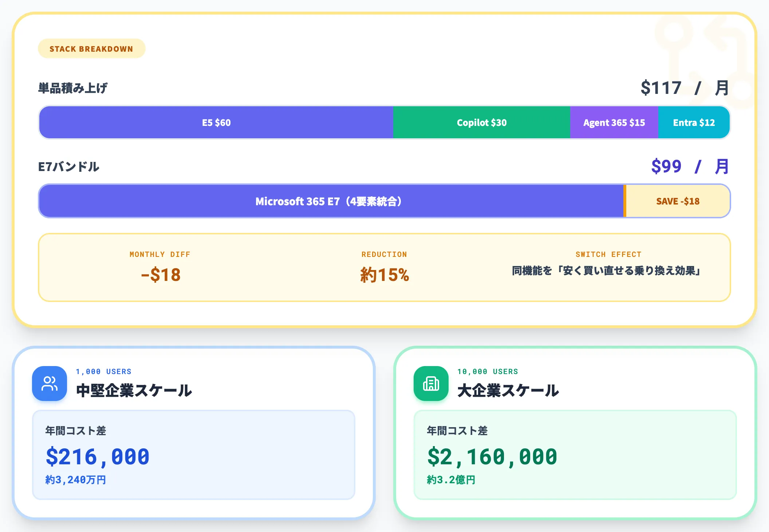The image size is (769, 532).
Task: Click 年間コスト差 in the 中堅企業 card
Action: 76,431
